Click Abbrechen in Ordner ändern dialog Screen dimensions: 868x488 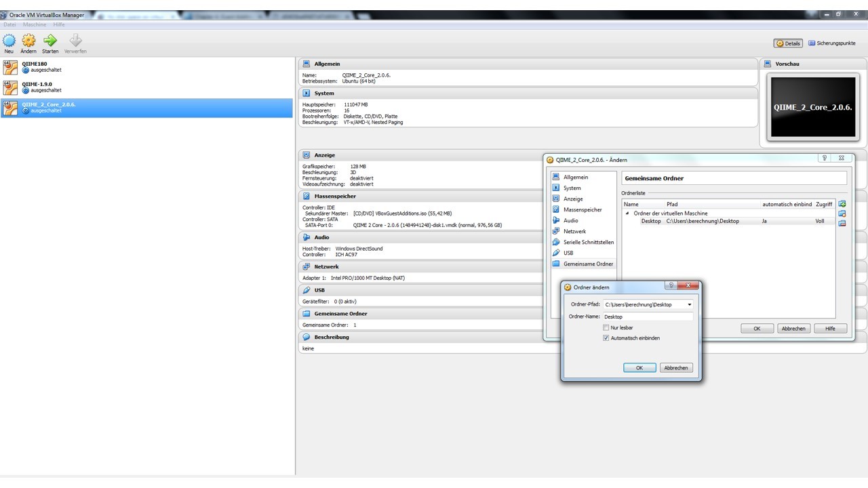point(676,368)
